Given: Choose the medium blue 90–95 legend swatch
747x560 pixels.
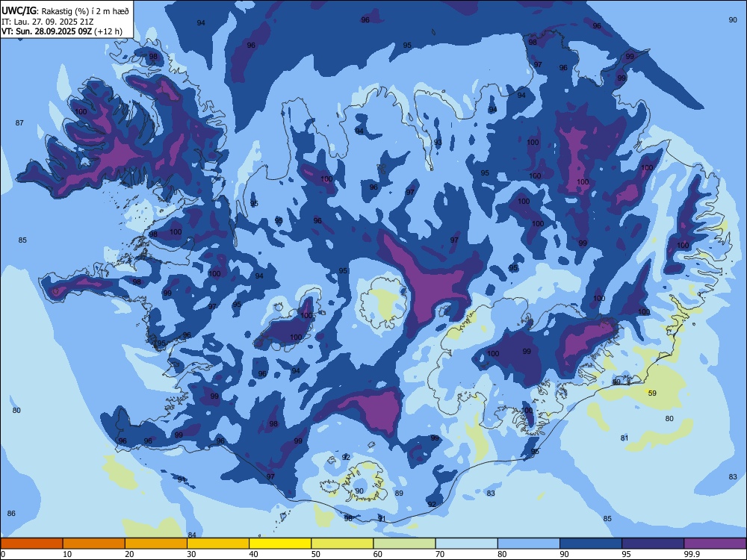Looking at the screenshot, I should 591,544.
